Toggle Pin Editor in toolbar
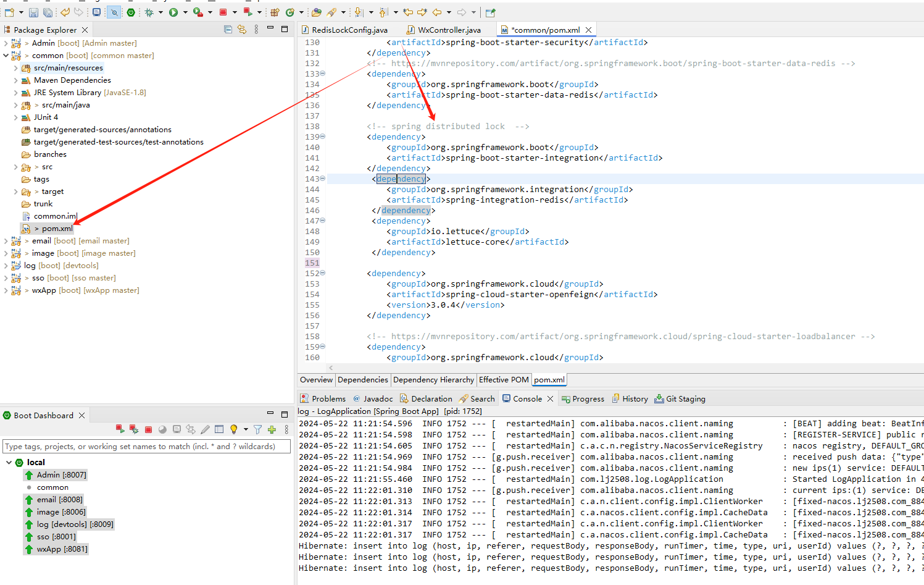The height and width of the screenshot is (585, 924). click(x=490, y=12)
